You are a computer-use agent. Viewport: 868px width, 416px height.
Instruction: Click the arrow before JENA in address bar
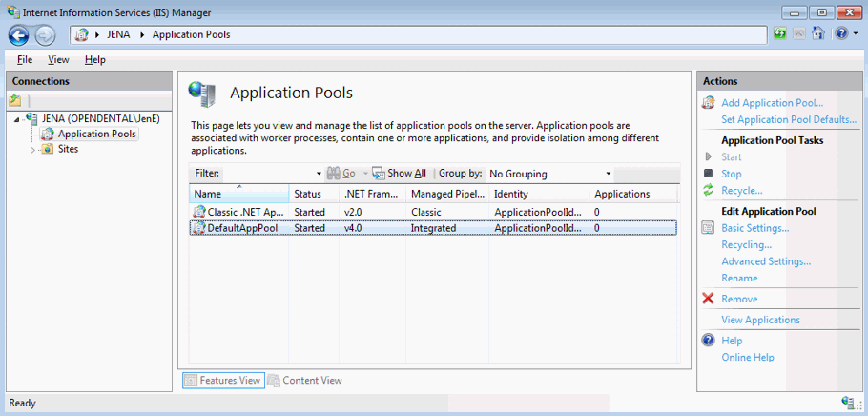(x=97, y=34)
